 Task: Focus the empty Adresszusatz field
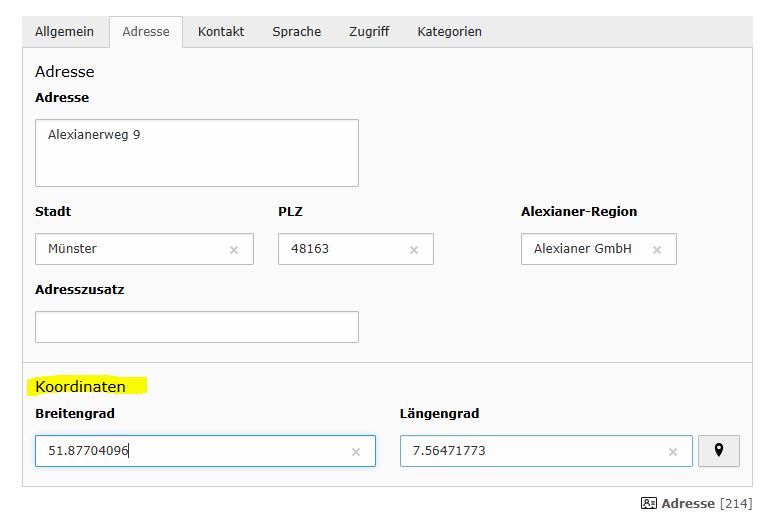pyautogui.click(x=196, y=327)
